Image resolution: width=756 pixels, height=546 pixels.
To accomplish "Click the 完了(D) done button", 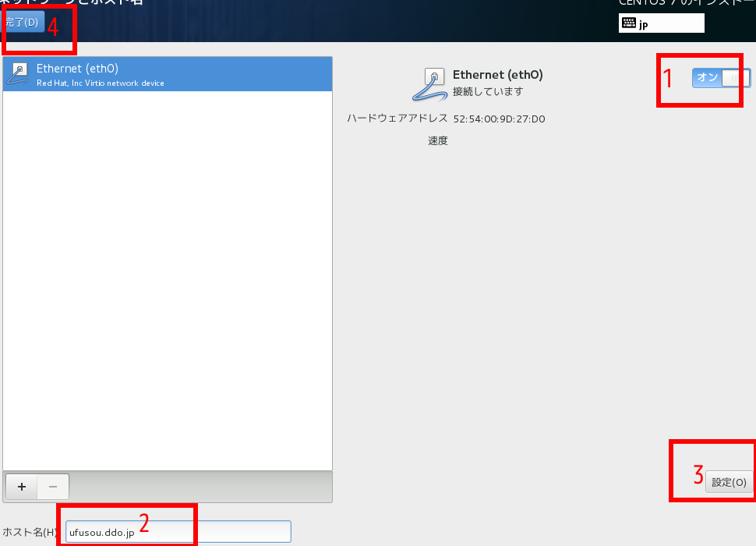I will coord(23,22).
